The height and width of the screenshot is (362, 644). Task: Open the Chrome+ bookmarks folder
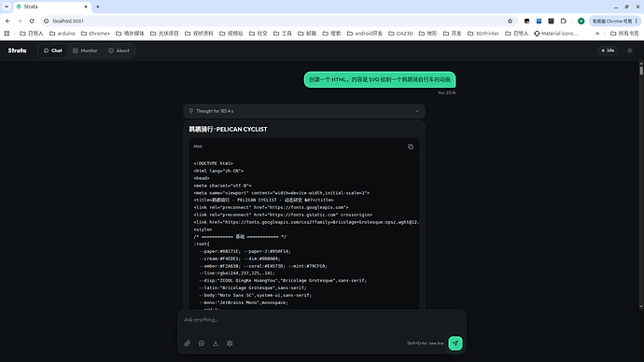point(95,34)
